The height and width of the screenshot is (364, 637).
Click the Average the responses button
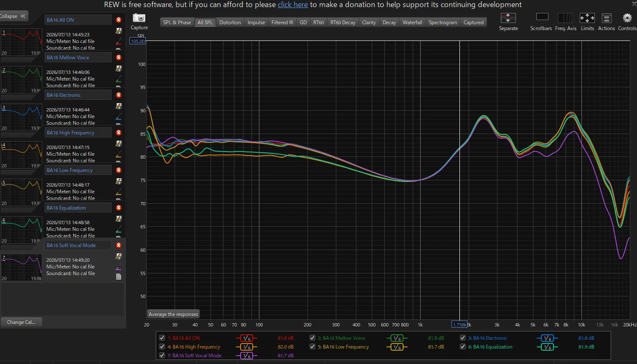173,314
